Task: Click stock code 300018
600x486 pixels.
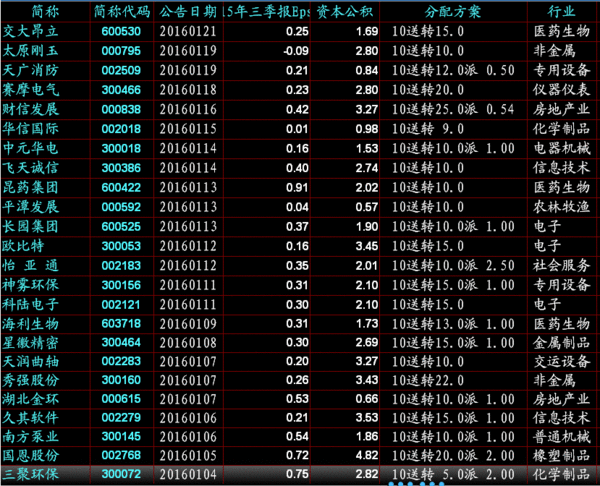Action: tap(121, 148)
